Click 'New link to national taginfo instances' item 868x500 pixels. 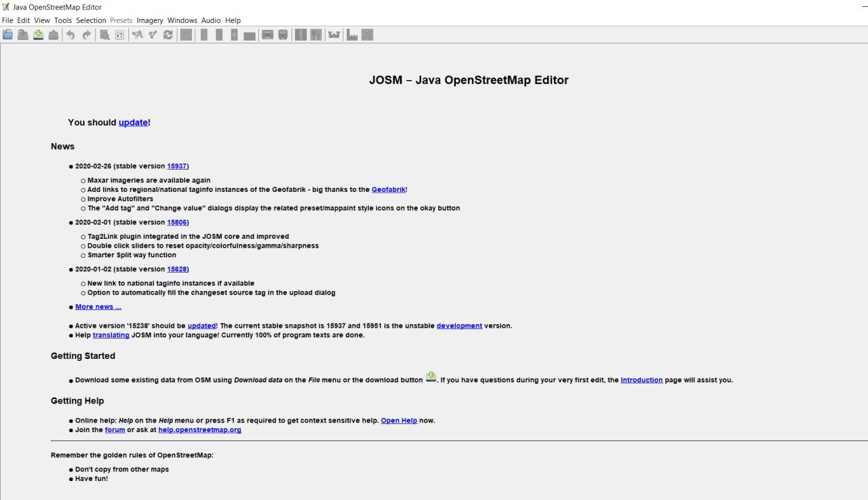pos(171,284)
